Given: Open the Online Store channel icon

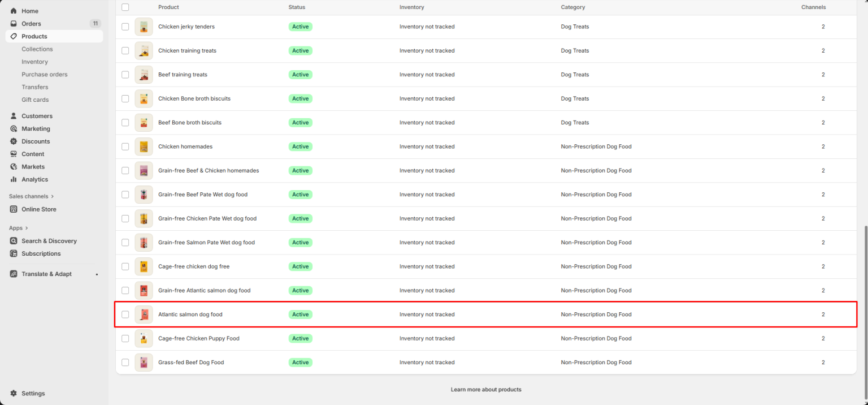Looking at the screenshot, I should click(x=13, y=209).
